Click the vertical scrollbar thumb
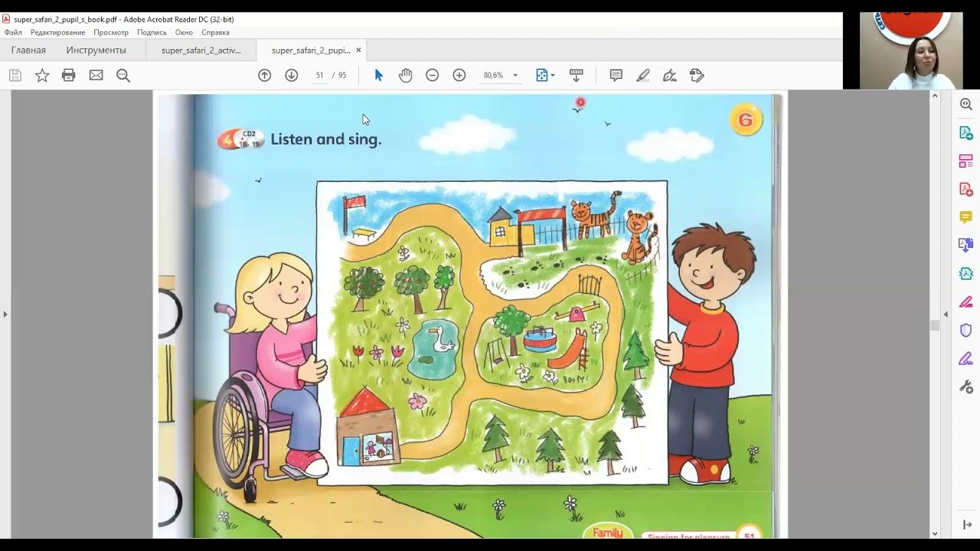980x551 pixels. (x=935, y=325)
